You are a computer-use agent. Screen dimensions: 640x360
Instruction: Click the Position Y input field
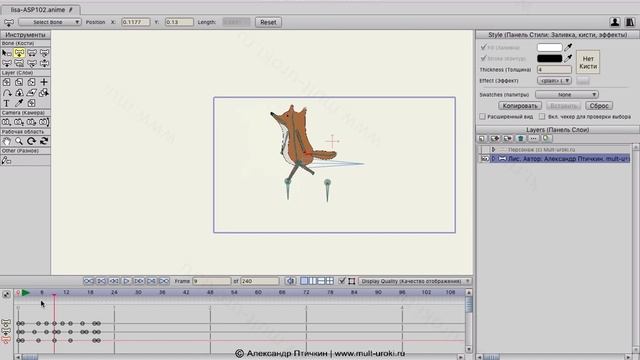pyautogui.click(x=179, y=22)
